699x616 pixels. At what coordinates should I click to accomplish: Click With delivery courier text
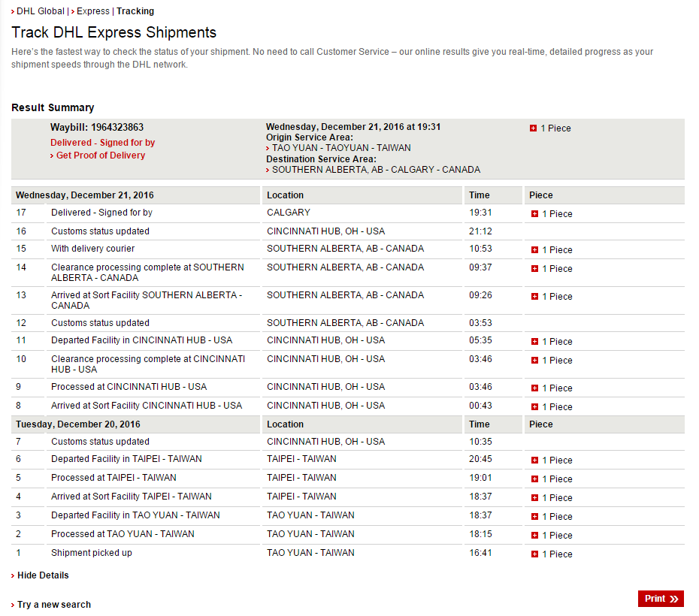[92, 249]
